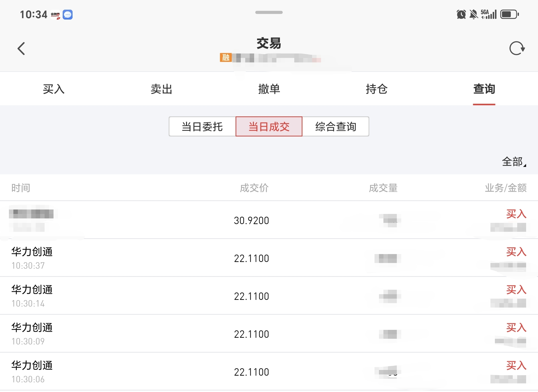Image resolution: width=538 pixels, height=392 pixels.
Task: Switch to the 持仓 tab
Action: [377, 89]
